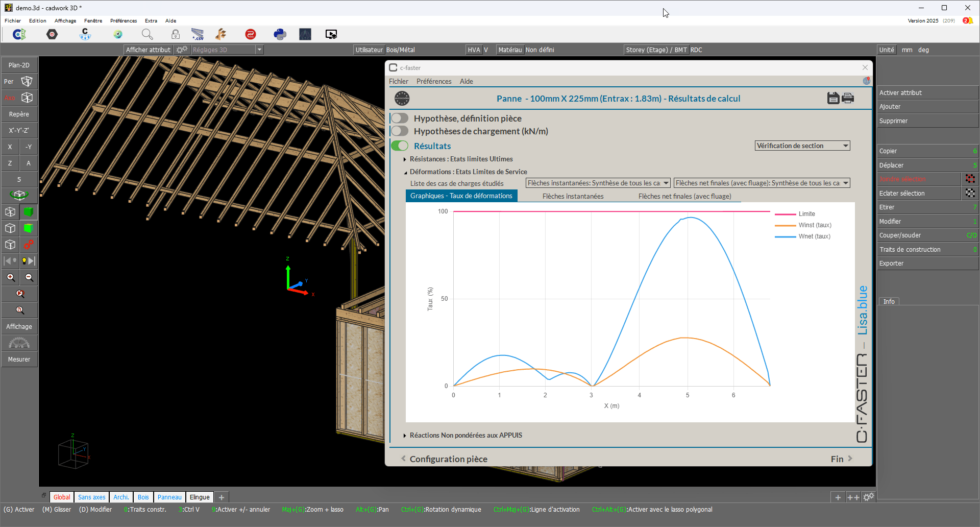Add a new layer tab with plus
This screenshot has height=527, width=980.
pyautogui.click(x=222, y=497)
